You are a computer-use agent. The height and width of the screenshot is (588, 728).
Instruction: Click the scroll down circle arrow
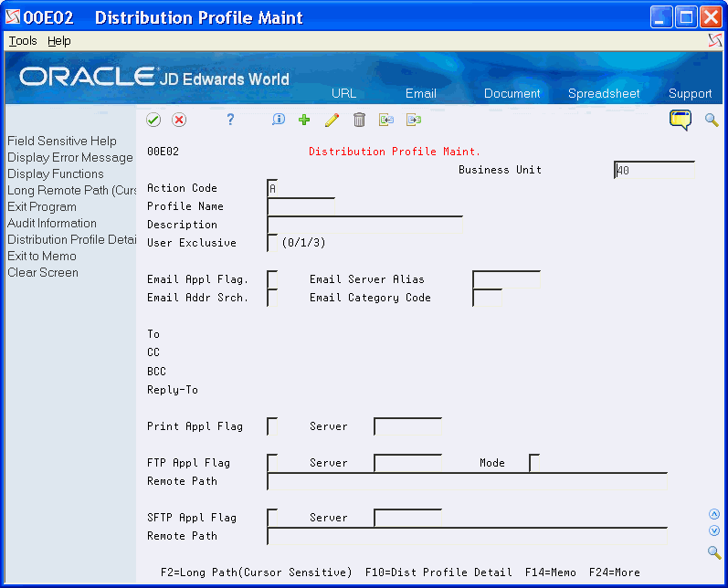pos(714,530)
